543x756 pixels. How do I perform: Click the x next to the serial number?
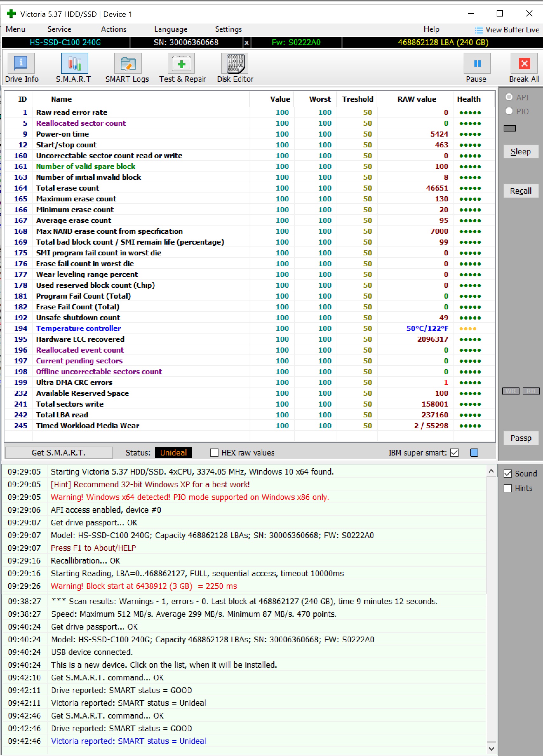click(x=246, y=43)
